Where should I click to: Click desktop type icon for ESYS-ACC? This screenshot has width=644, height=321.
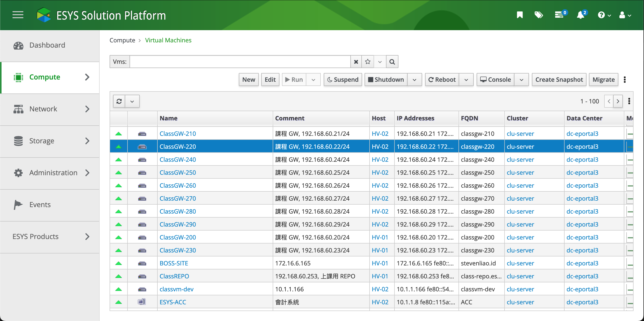pyautogui.click(x=141, y=302)
